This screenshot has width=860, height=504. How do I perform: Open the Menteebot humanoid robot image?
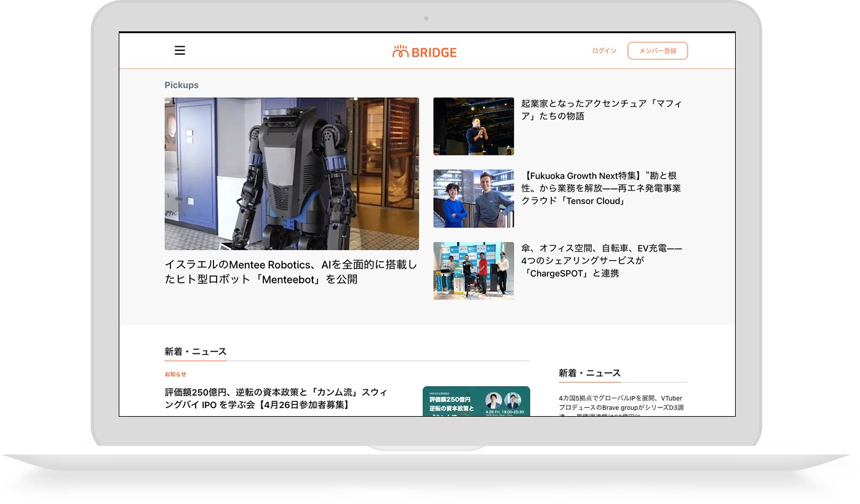[292, 174]
